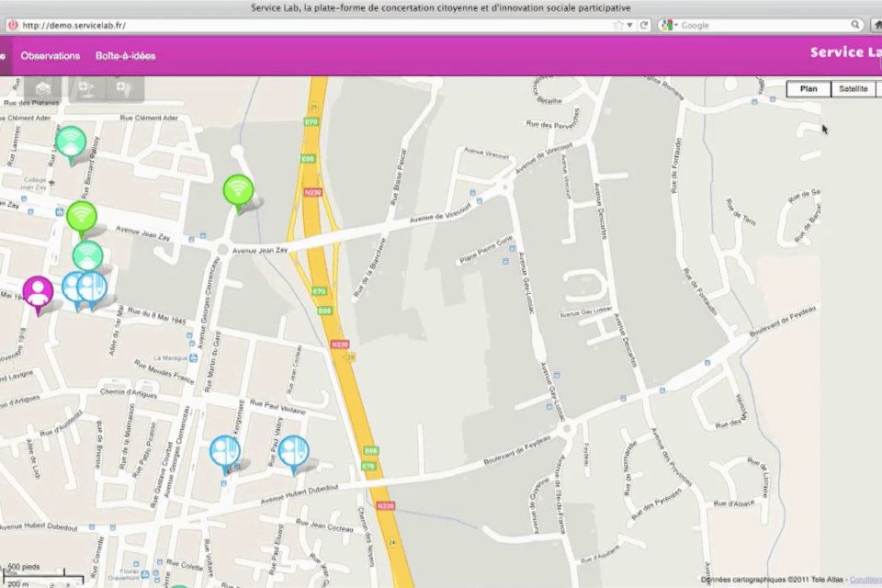Open blue marker near Rue Paul Valéry
The width and height of the screenshot is (882, 588).
click(x=293, y=452)
